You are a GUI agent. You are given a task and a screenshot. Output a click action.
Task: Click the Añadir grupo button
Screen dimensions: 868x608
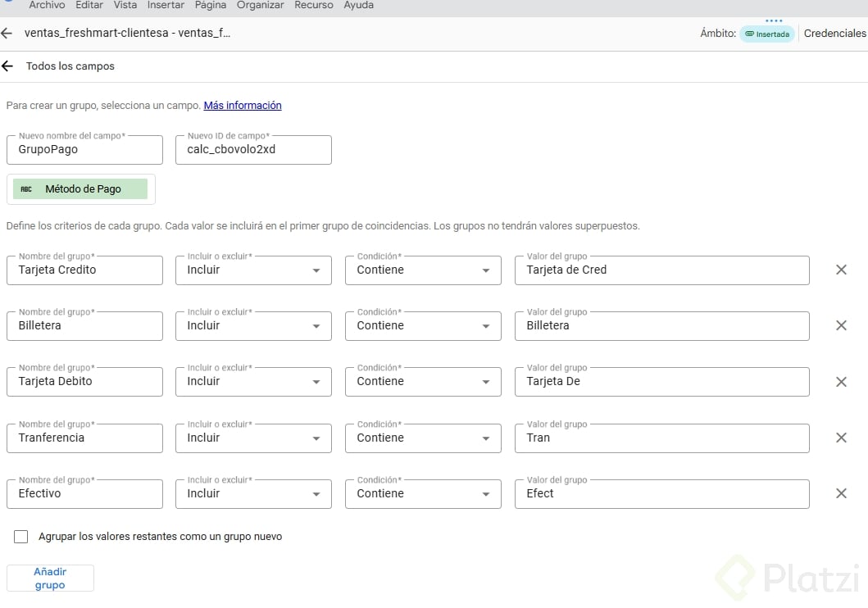(x=50, y=579)
